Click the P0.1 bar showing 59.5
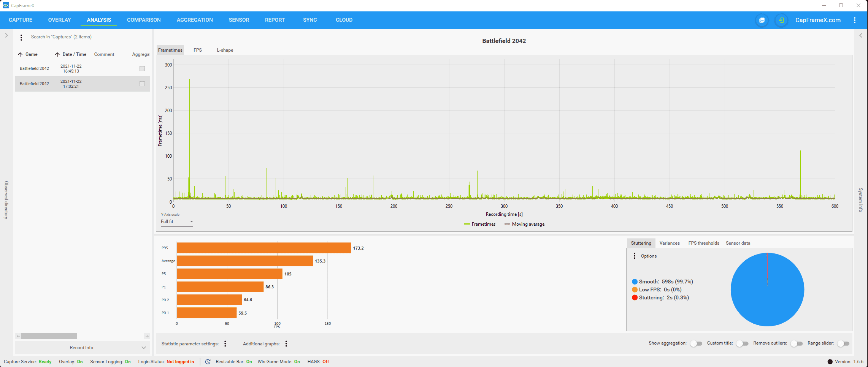This screenshot has height=367, width=868. (207, 313)
